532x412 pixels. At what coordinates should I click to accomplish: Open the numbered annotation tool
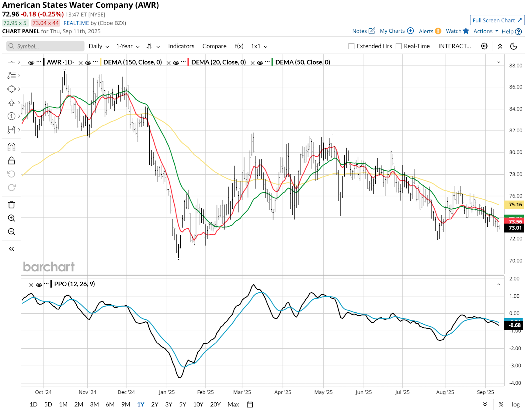click(x=11, y=116)
